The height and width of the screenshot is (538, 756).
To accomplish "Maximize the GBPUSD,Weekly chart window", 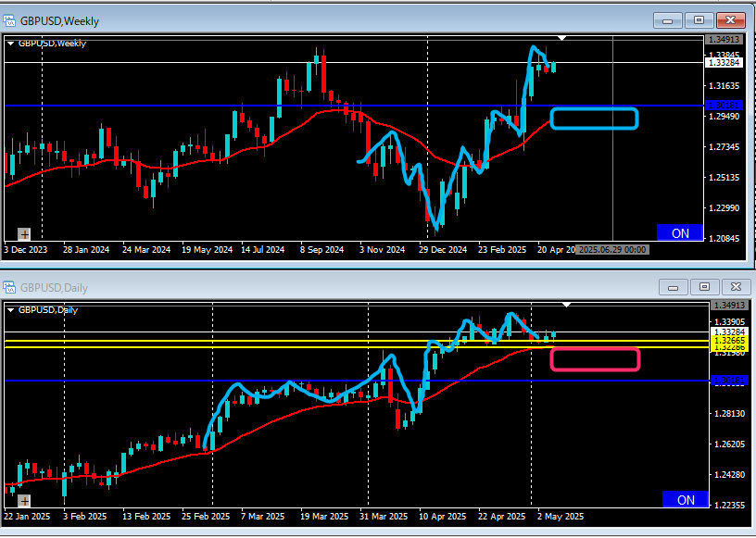I will [x=699, y=20].
